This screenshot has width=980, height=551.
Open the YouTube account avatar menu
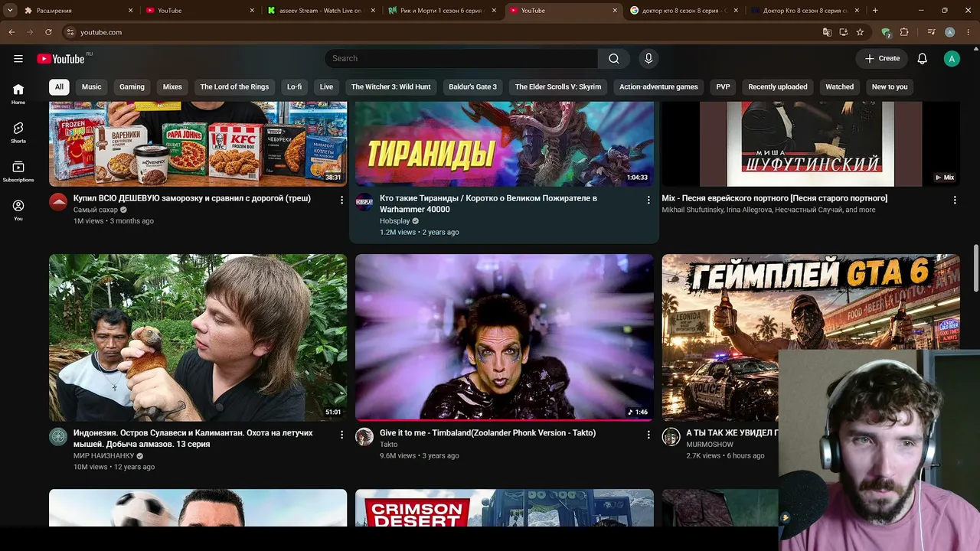[x=952, y=59]
